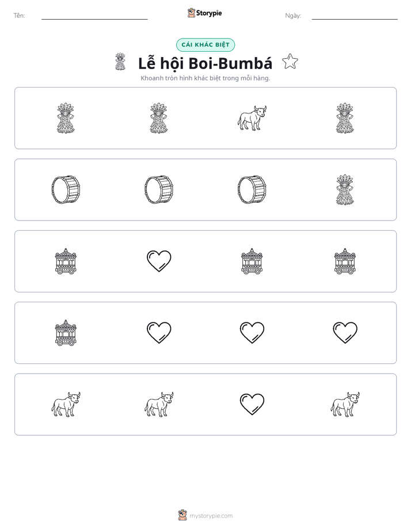Select the middle drum in row two

pos(159,189)
